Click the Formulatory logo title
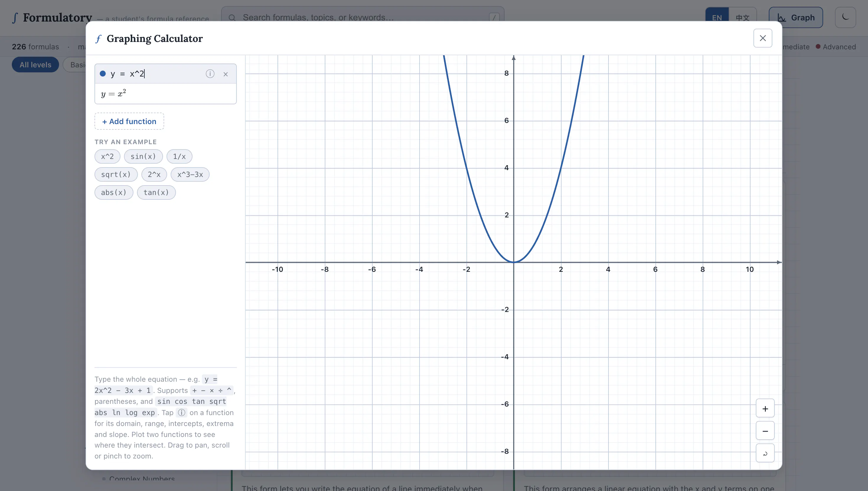The height and width of the screenshot is (491, 868). [58, 17]
